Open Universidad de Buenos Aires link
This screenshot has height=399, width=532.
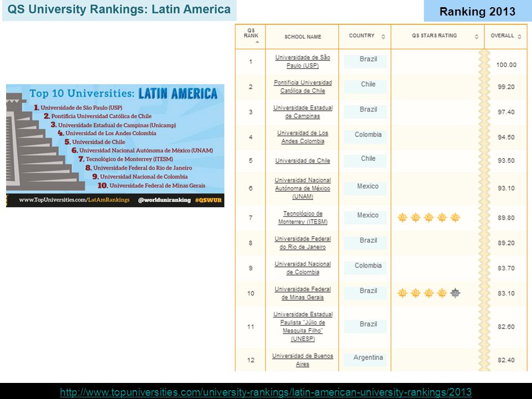[x=303, y=360]
